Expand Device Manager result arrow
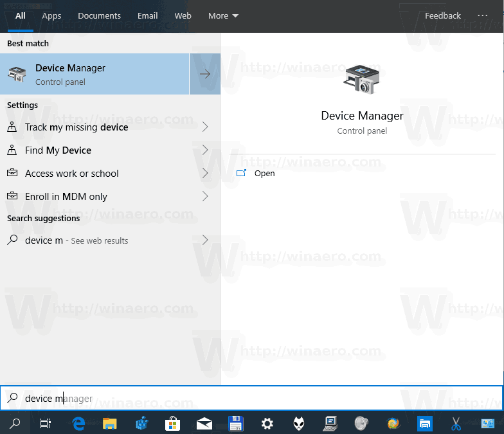Viewport: 504px width, 434px height. point(205,74)
